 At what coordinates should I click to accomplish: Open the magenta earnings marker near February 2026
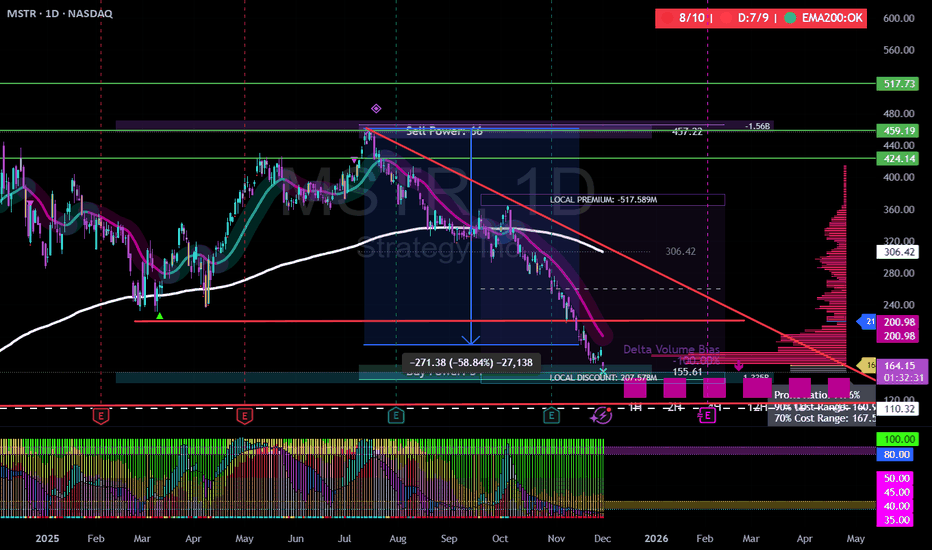pos(706,415)
